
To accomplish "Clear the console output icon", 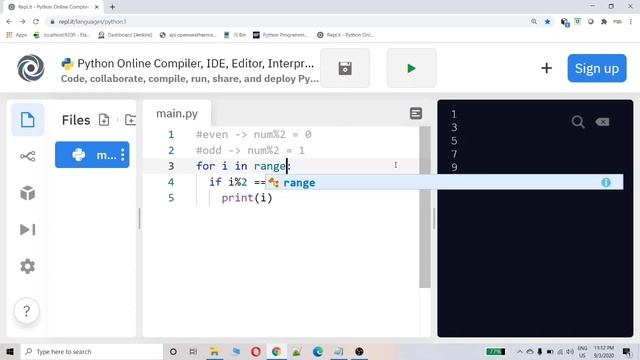I will tap(602, 122).
